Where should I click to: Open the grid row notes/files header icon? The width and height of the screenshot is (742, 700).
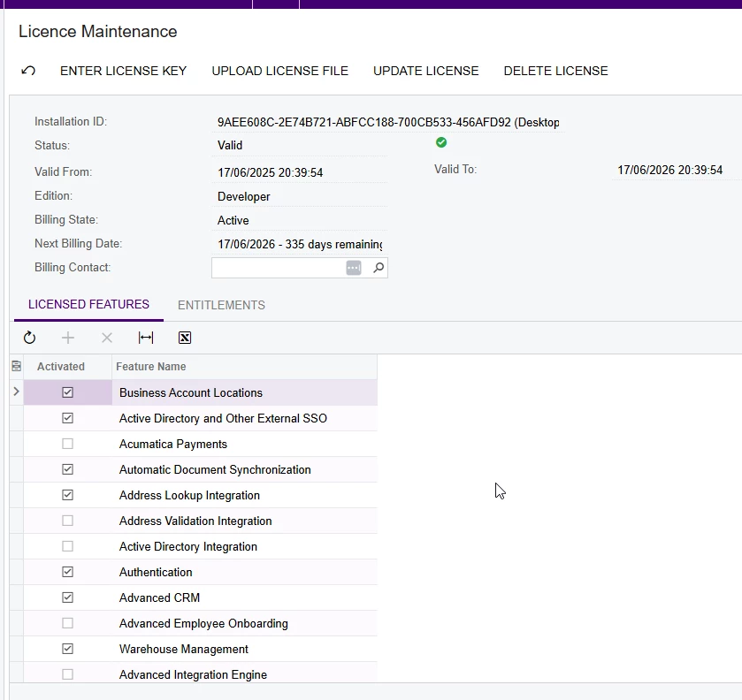[17, 366]
